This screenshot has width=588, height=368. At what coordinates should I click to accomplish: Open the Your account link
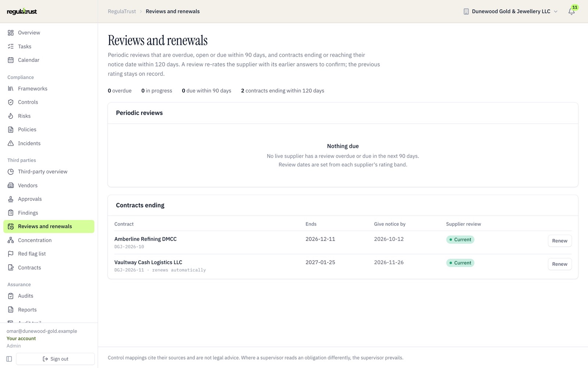pyautogui.click(x=21, y=339)
